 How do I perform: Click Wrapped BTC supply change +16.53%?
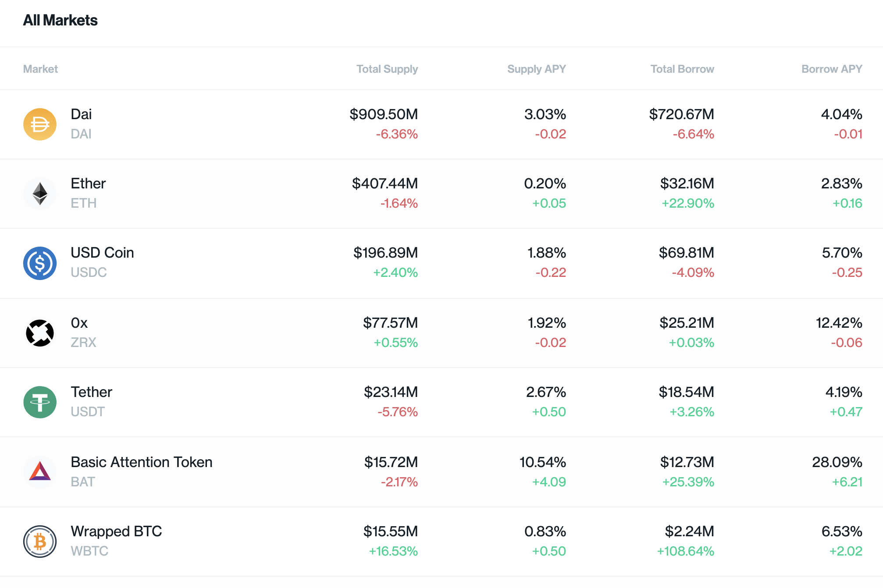tap(393, 551)
